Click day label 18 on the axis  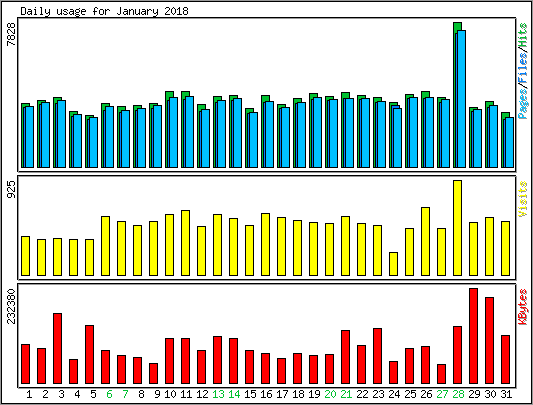point(298,394)
